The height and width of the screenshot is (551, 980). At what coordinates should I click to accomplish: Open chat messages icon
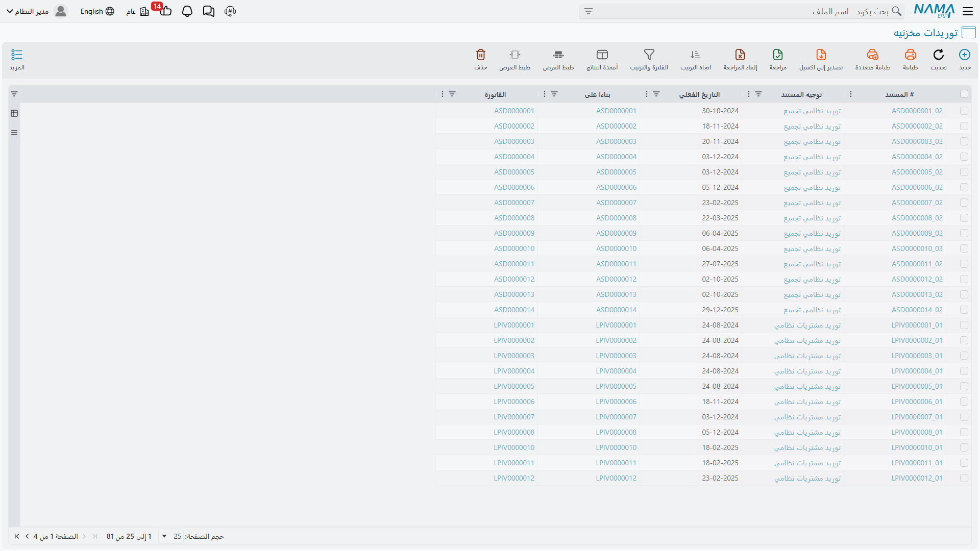pyautogui.click(x=209, y=11)
